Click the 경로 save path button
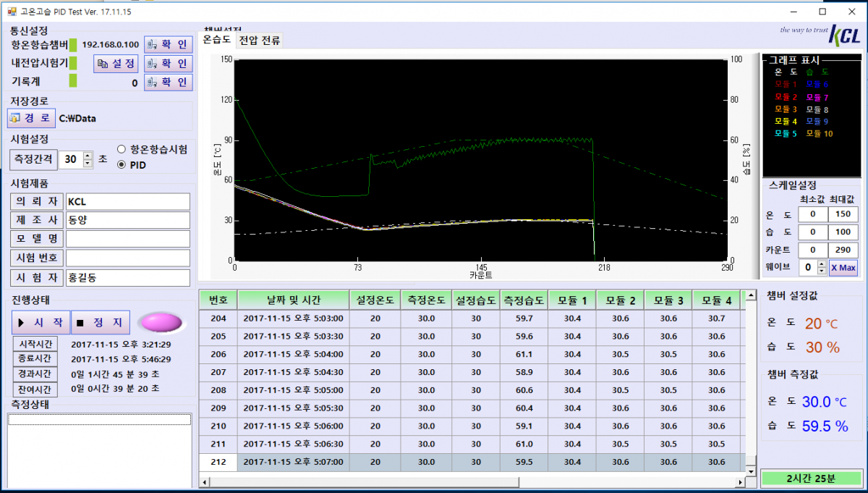 31,118
